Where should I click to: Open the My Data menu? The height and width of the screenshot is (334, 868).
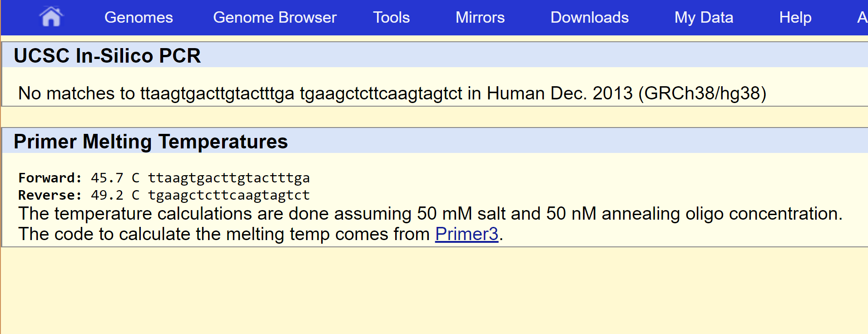[704, 17]
